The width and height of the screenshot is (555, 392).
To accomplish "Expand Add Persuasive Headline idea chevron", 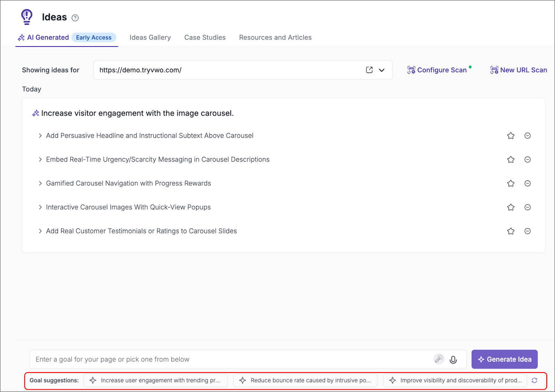I will [x=40, y=136].
